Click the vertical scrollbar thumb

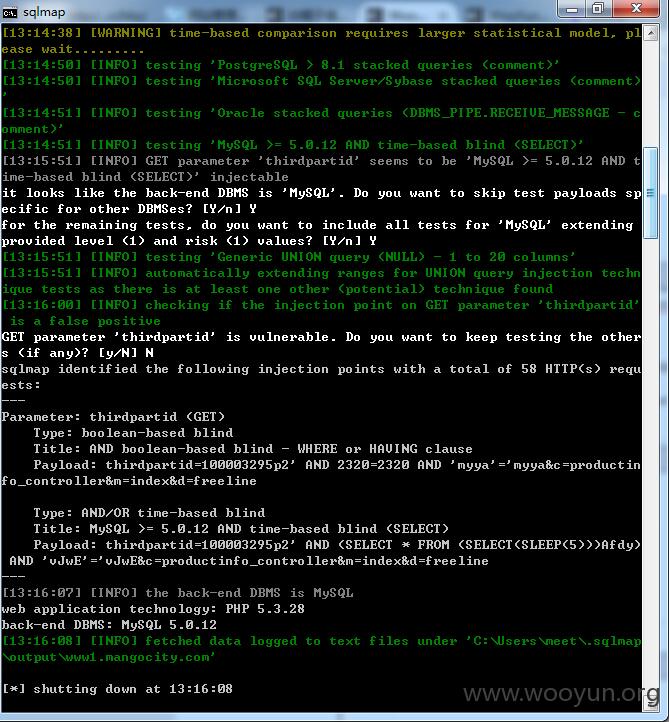651,192
